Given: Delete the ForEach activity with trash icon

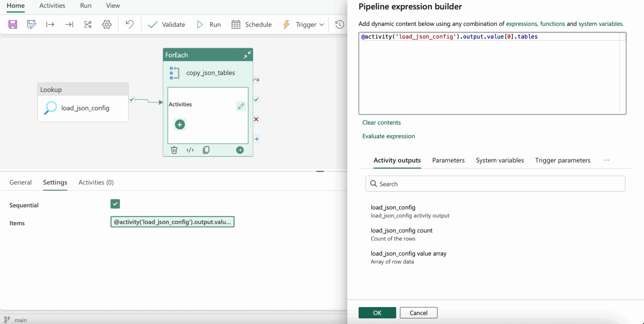Looking at the screenshot, I should click(x=174, y=150).
